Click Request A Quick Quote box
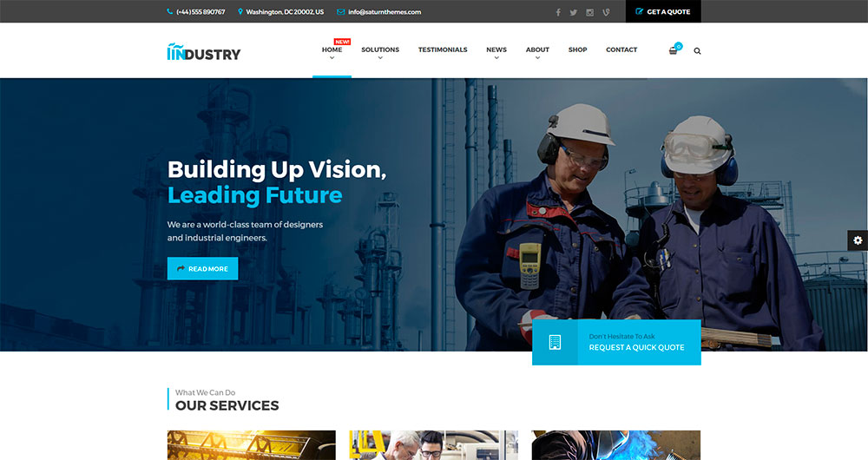 [616, 342]
